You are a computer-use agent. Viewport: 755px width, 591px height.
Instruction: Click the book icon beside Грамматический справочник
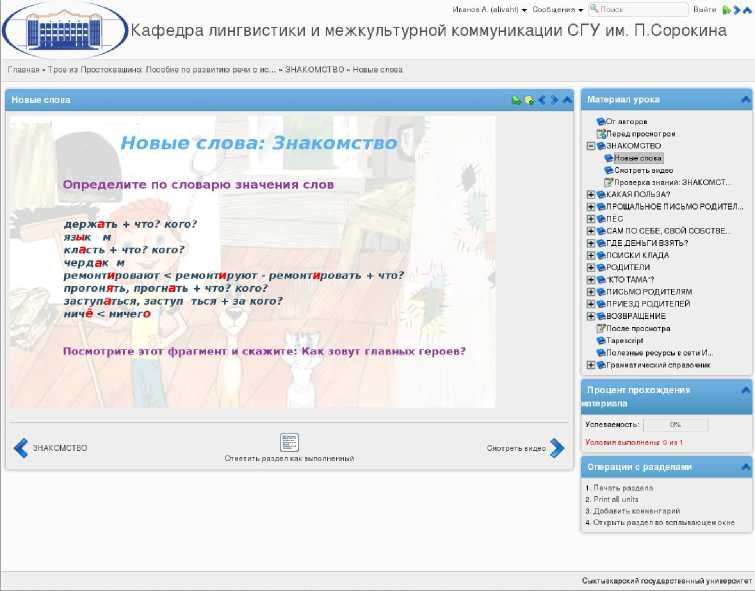tap(600, 365)
